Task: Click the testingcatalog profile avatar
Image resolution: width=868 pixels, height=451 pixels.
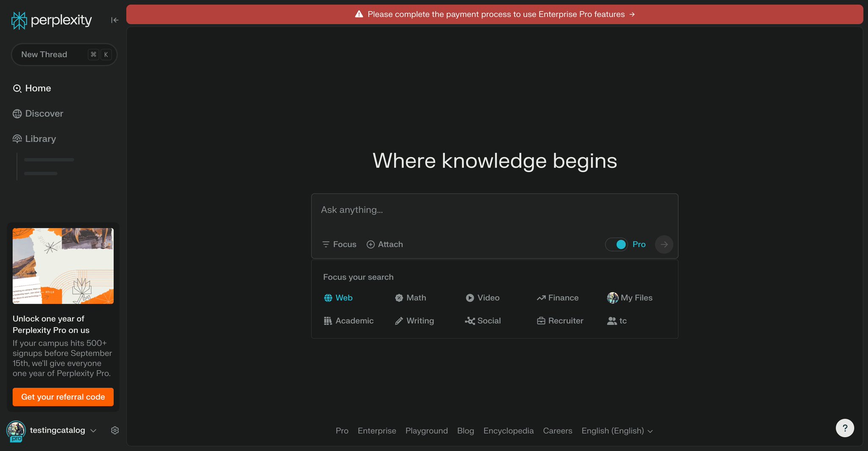Action: coord(16,431)
